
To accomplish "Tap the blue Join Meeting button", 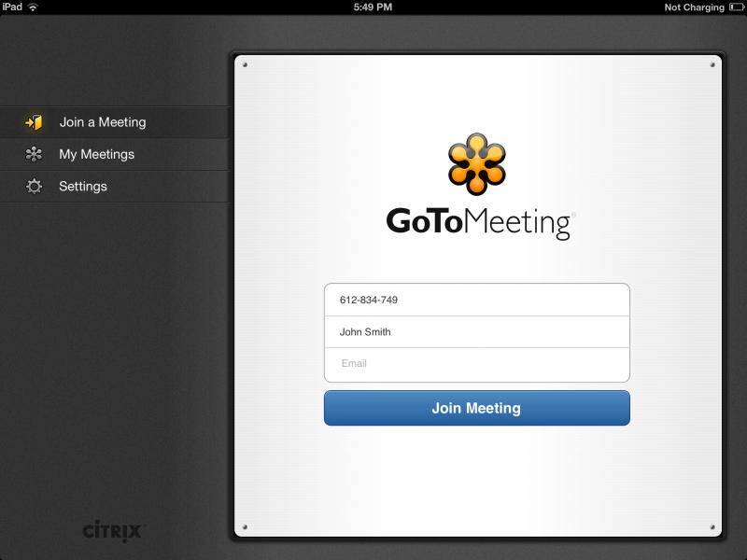I will point(477,408).
